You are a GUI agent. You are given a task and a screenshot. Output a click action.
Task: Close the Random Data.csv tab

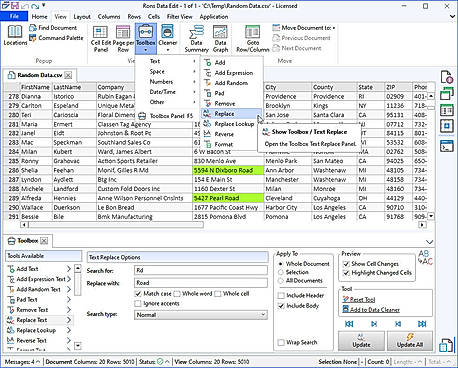point(68,75)
